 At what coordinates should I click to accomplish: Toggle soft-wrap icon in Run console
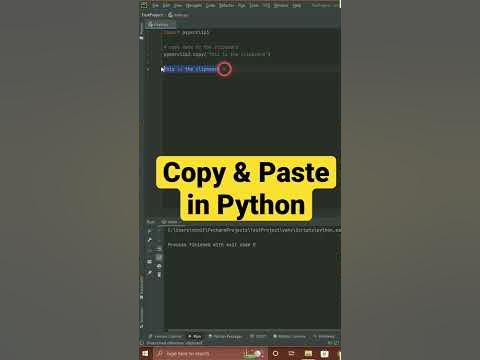[x=159, y=248]
